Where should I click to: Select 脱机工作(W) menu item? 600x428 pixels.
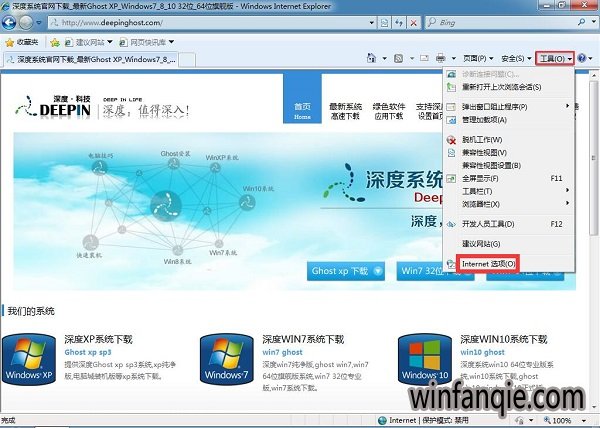coord(508,140)
